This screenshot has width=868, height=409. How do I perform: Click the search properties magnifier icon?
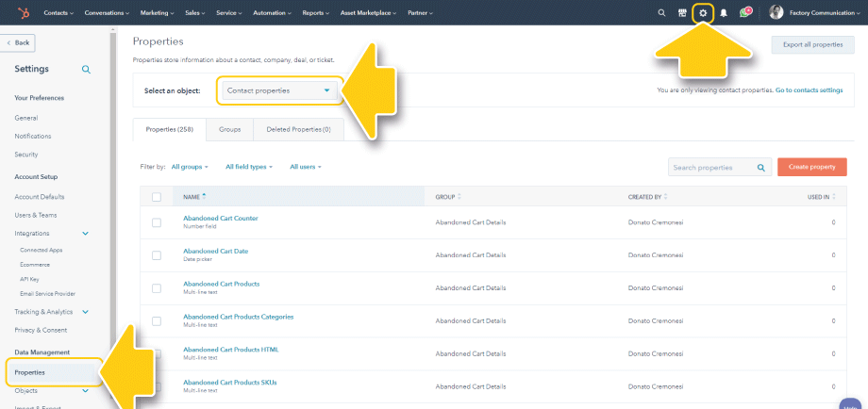tap(761, 168)
